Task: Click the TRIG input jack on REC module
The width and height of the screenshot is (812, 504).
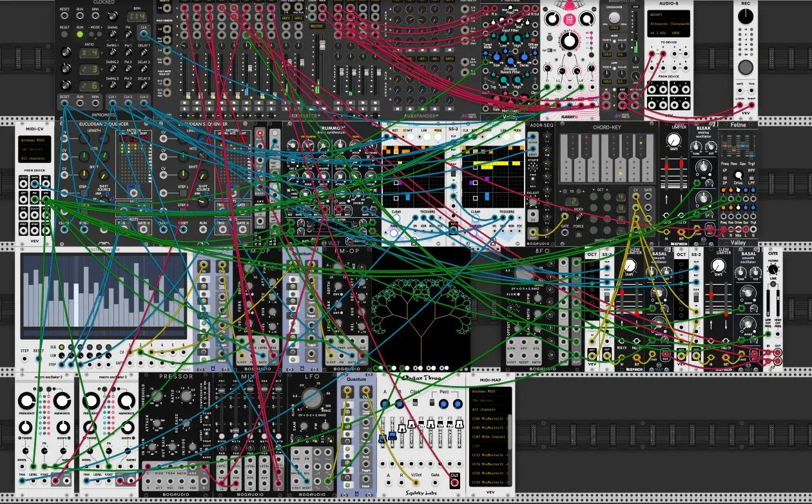Action: pyautogui.click(x=751, y=91)
